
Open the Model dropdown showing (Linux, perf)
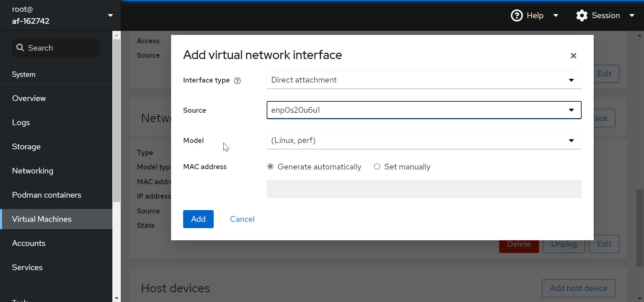pyautogui.click(x=424, y=140)
